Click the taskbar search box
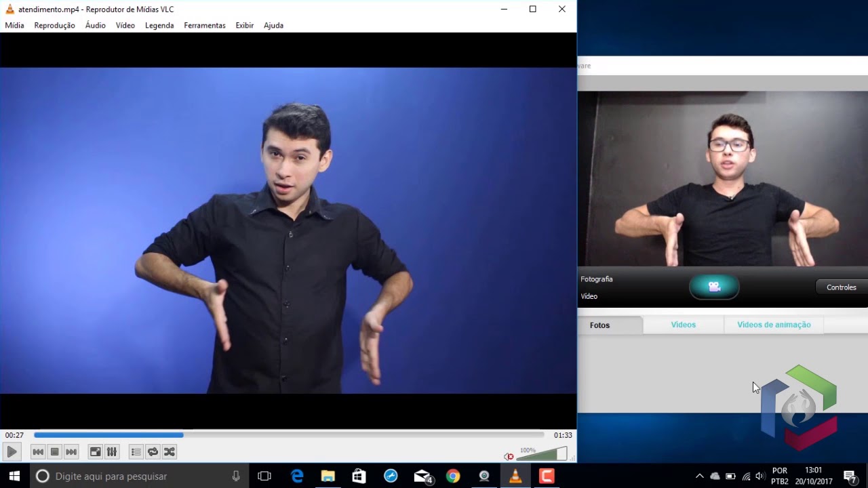This screenshot has height=488, width=868. coord(139,476)
